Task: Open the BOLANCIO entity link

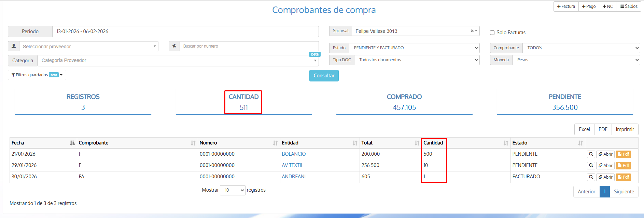Action: pyautogui.click(x=294, y=154)
